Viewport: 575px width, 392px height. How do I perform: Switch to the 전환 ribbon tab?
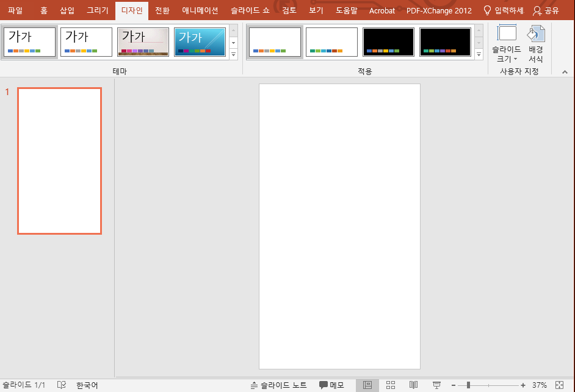coord(162,10)
